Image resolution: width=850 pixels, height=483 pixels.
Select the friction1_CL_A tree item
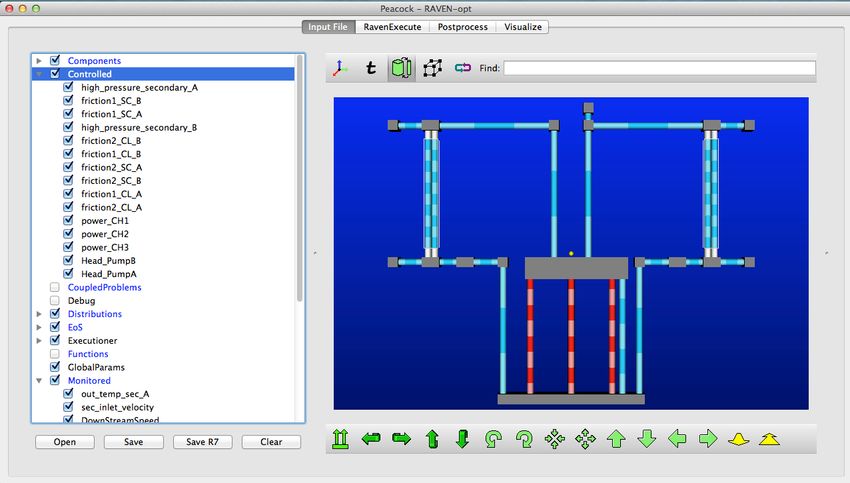[x=112, y=194]
